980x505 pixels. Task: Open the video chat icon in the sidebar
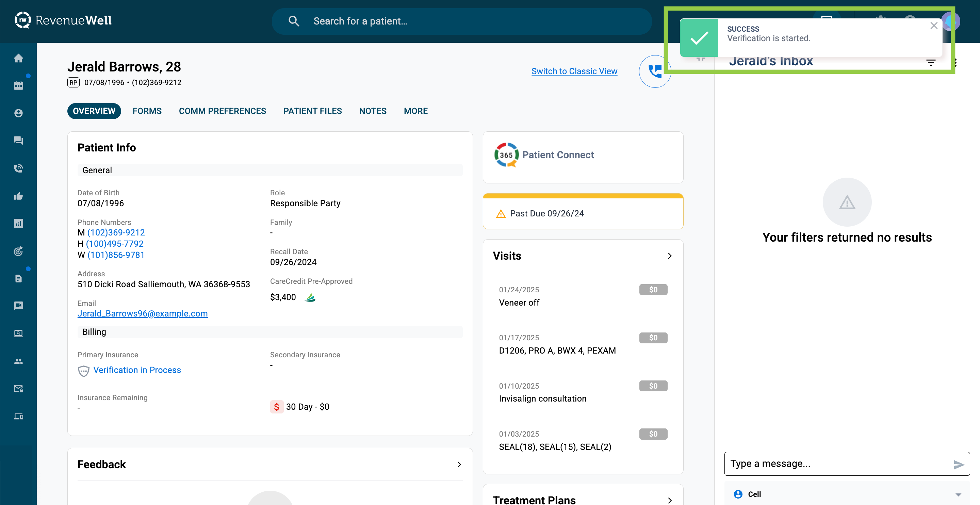tap(18, 306)
